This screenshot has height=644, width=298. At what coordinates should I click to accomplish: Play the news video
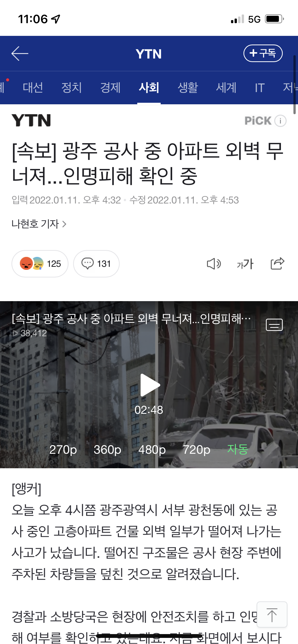(x=150, y=385)
